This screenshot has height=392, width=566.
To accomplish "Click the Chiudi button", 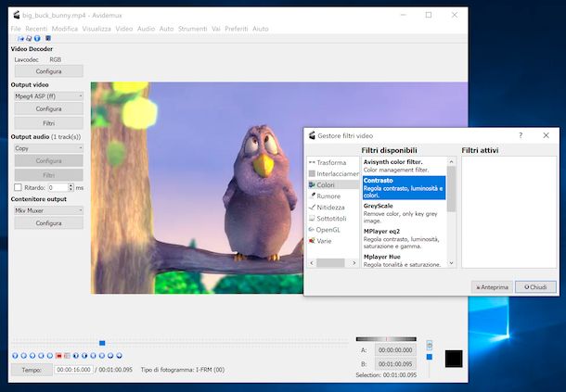I will 535,287.
